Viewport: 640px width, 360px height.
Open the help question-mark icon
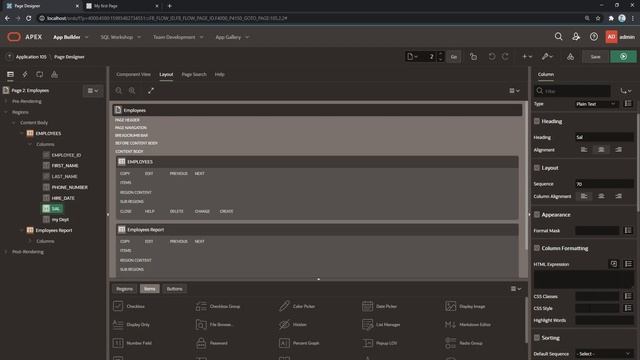[x=593, y=37]
